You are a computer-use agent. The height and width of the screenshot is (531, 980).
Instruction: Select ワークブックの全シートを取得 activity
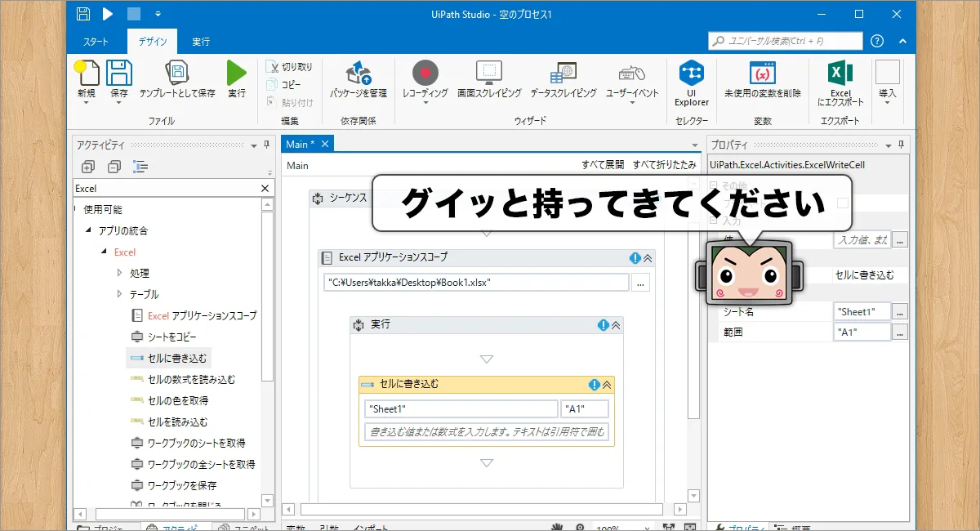193,464
